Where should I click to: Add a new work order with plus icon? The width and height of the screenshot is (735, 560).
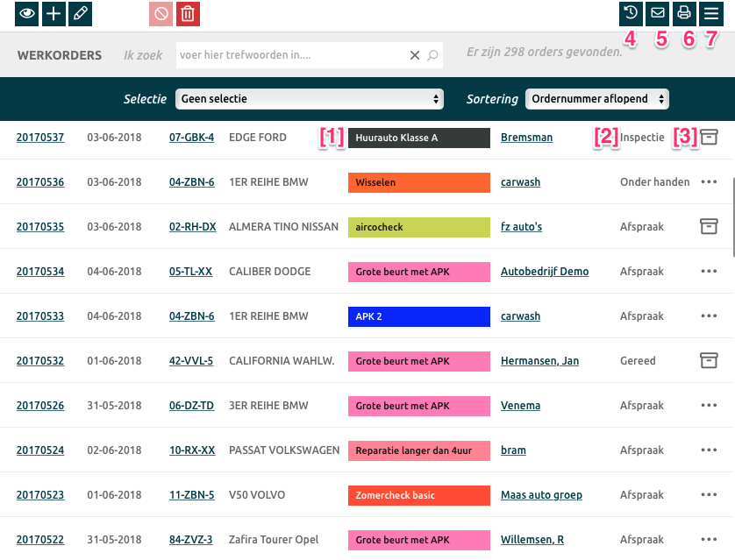[x=54, y=13]
